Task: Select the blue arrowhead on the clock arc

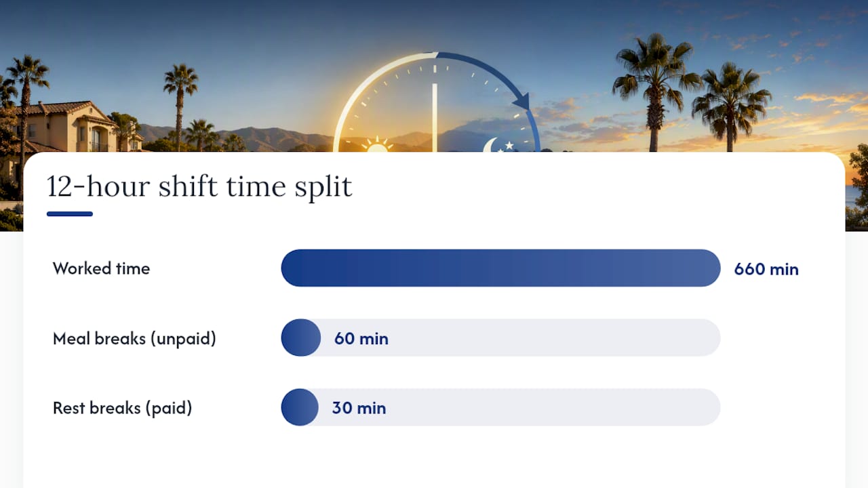Action: pos(521,102)
